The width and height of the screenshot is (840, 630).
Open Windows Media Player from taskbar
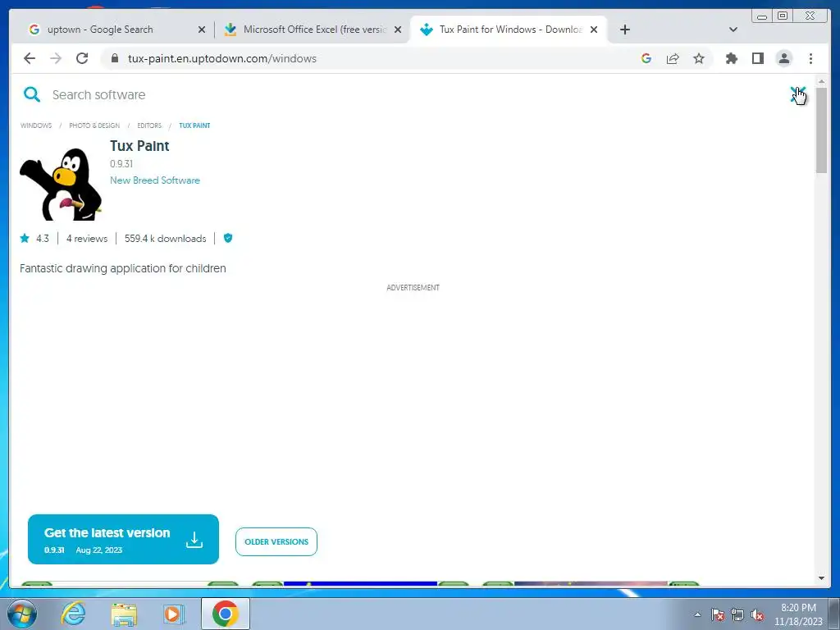(174, 614)
